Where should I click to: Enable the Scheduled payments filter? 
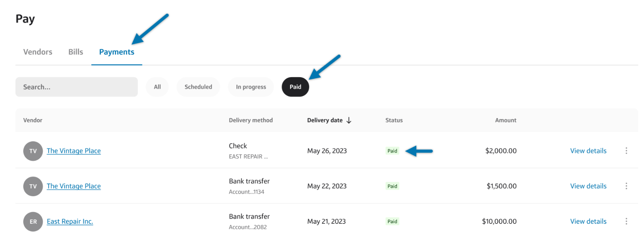[198, 87]
